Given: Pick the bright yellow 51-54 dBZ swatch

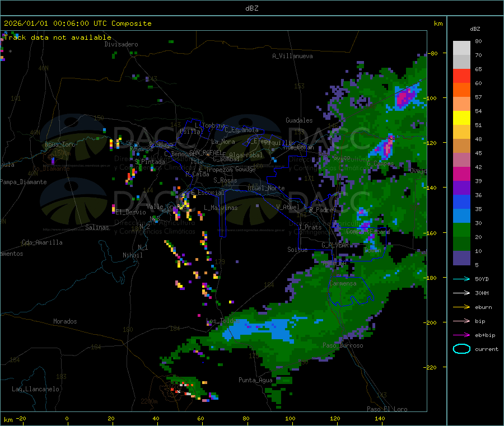Looking at the screenshot, I should (x=461, y=118).
